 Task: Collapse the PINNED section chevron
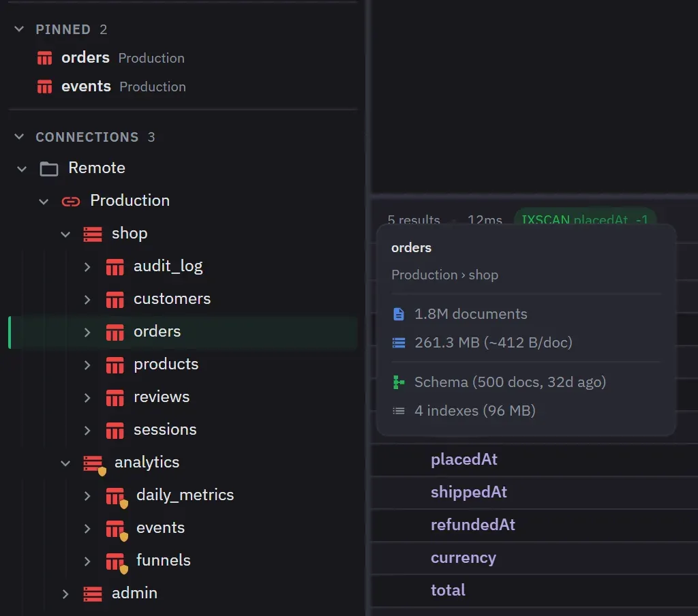click(19, 29)
